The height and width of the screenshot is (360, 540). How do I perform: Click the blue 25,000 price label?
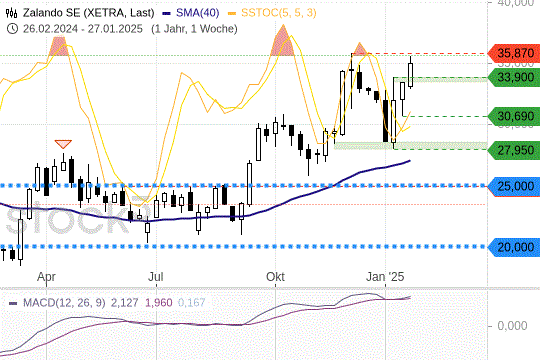[x=514, y=186]
